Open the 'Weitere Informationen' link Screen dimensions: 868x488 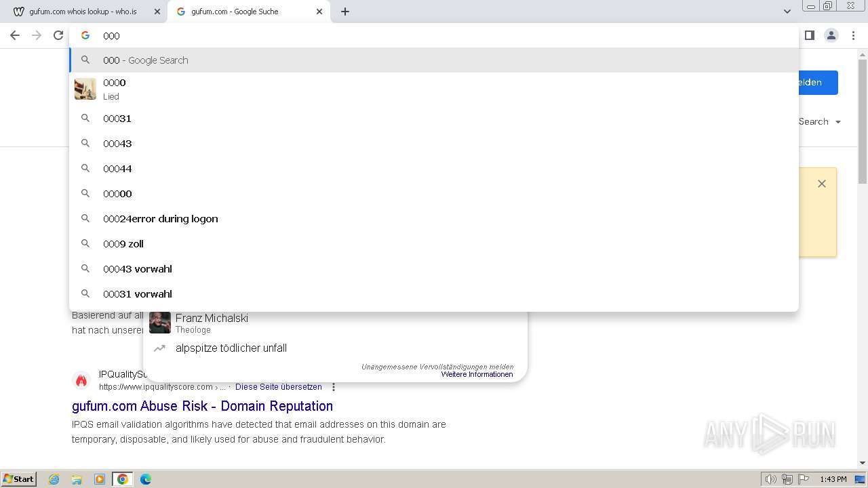477,374
